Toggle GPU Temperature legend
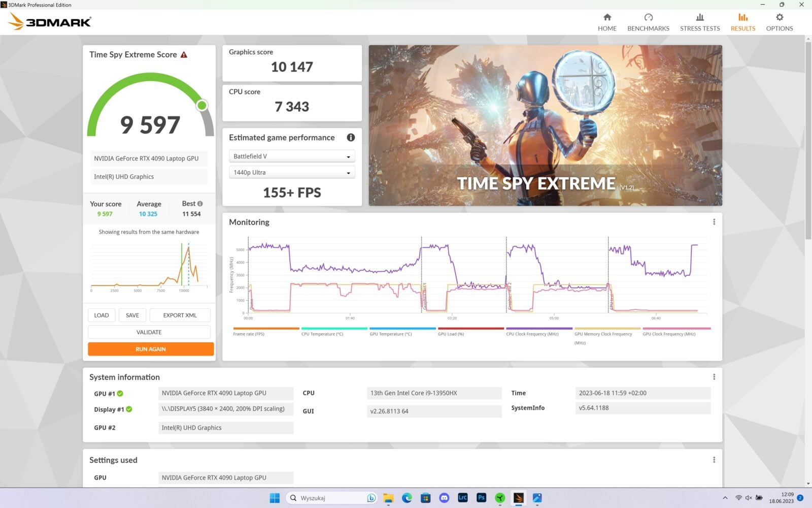The image size is (812, 508). click(x=402, y=332)
